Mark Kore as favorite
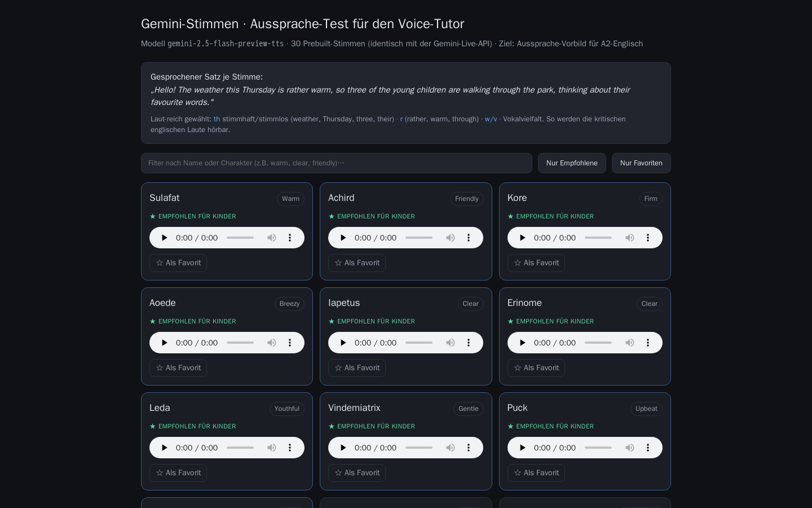The width and height of the screenshot is (812, 508). click(x=536, y=263)
